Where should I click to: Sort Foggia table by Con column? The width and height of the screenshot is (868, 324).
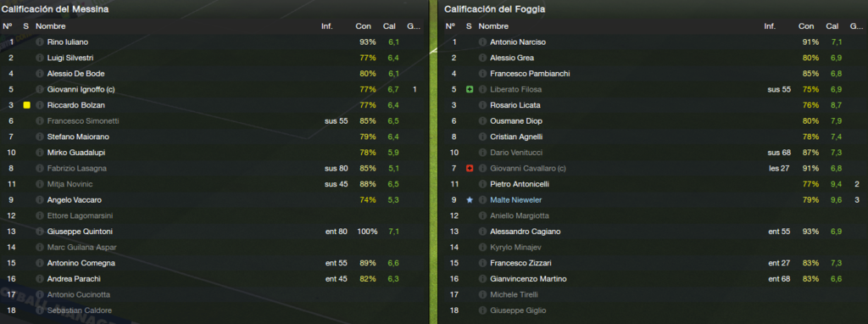click(806, 26)
